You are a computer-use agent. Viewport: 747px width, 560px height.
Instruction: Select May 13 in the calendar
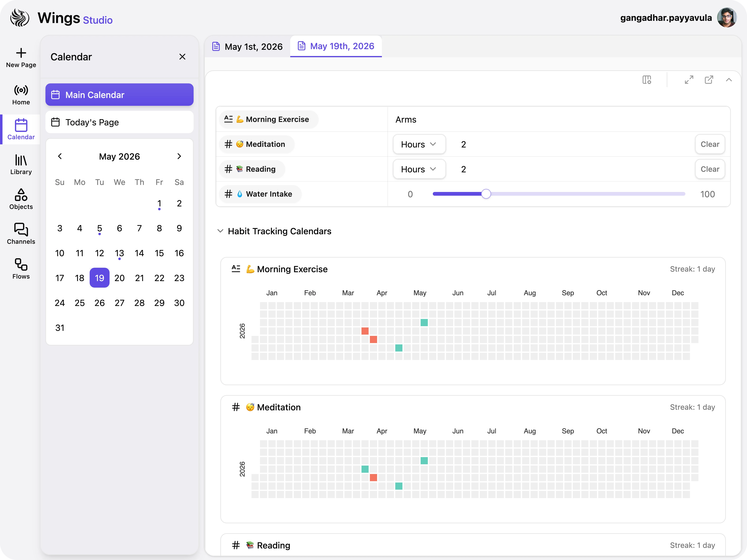[x=120, y=253]
